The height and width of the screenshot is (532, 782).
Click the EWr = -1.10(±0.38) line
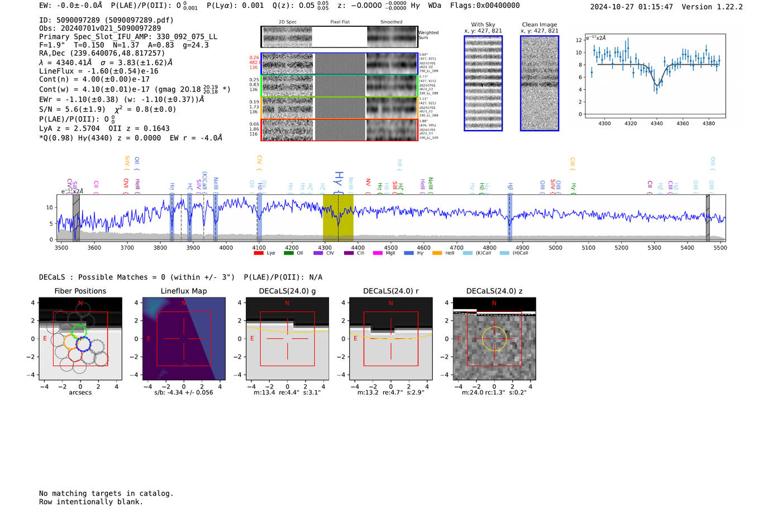(x=121, y=99)
